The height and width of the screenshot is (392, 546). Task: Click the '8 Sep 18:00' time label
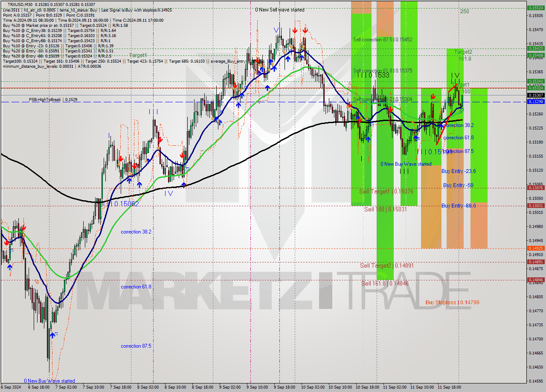point(203,387)
